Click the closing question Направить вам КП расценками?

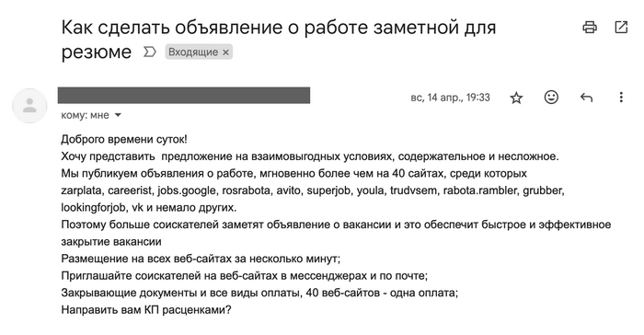click(146, 310)
